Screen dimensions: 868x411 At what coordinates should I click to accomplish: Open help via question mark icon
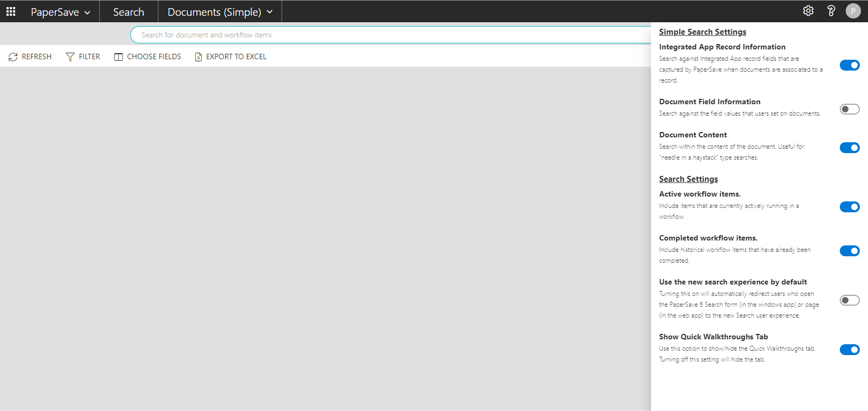pos(831,11)
